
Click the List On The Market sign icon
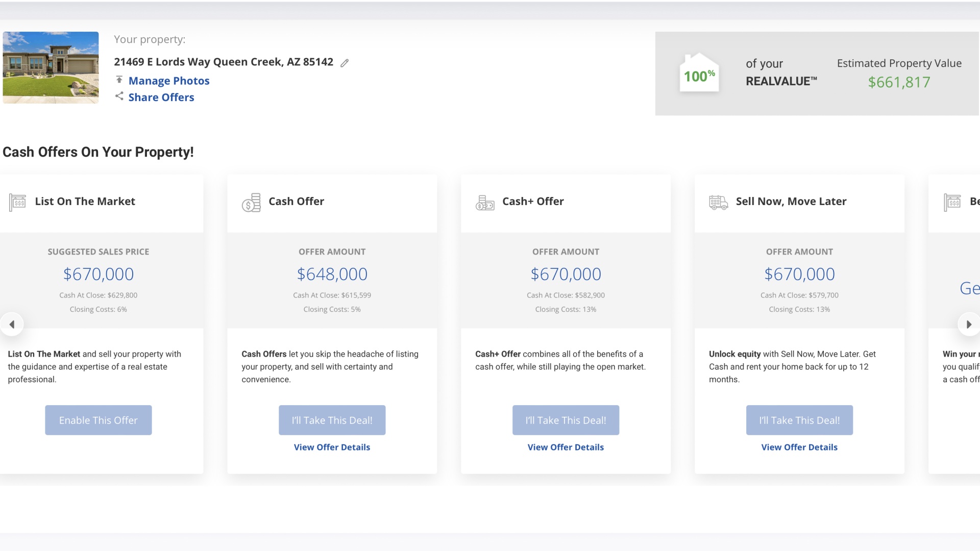coord(17,203)
